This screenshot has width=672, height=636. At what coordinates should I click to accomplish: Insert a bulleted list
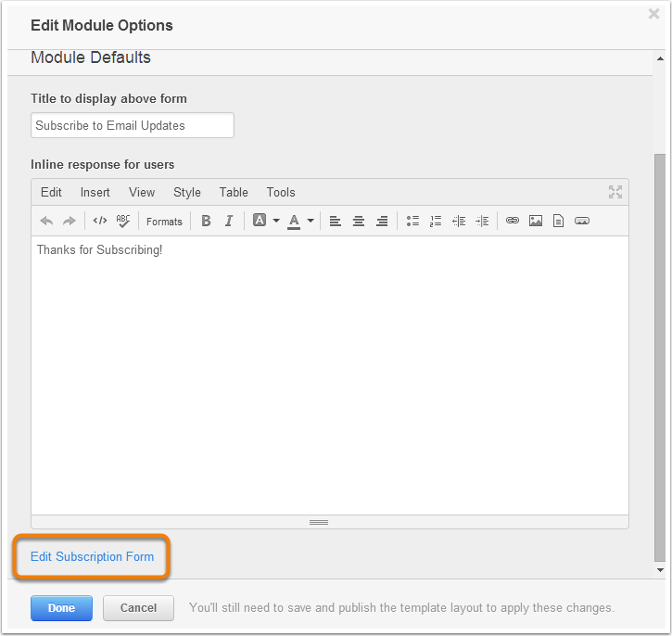[412, 222]
